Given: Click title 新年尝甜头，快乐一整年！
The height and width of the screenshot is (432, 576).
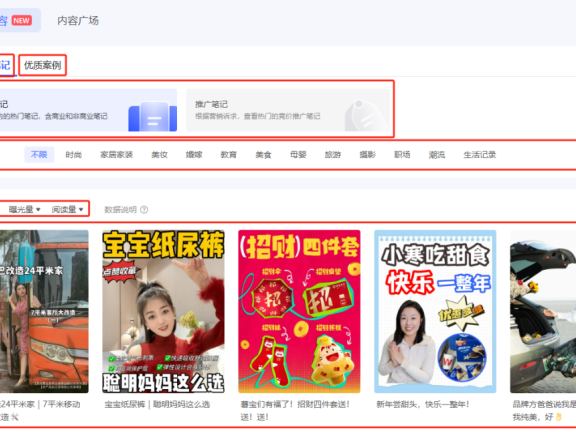Looking at the screenshot, I should point(423,404).
